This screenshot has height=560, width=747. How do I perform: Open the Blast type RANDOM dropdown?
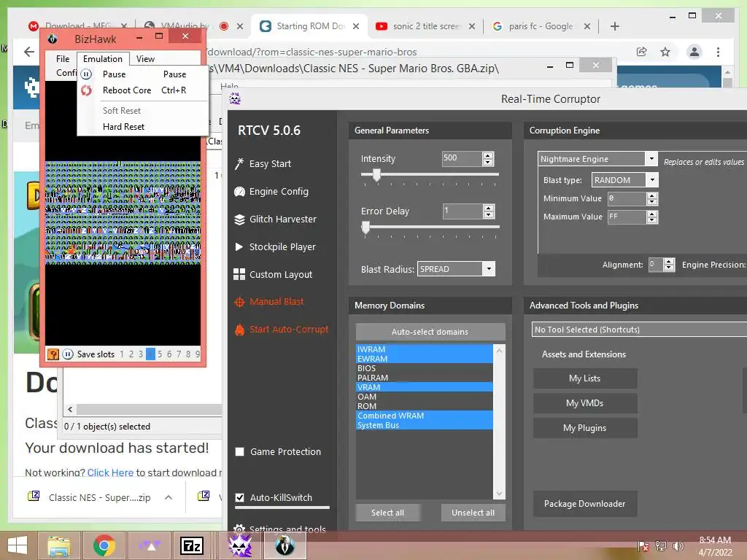click(x=652, y=180)
